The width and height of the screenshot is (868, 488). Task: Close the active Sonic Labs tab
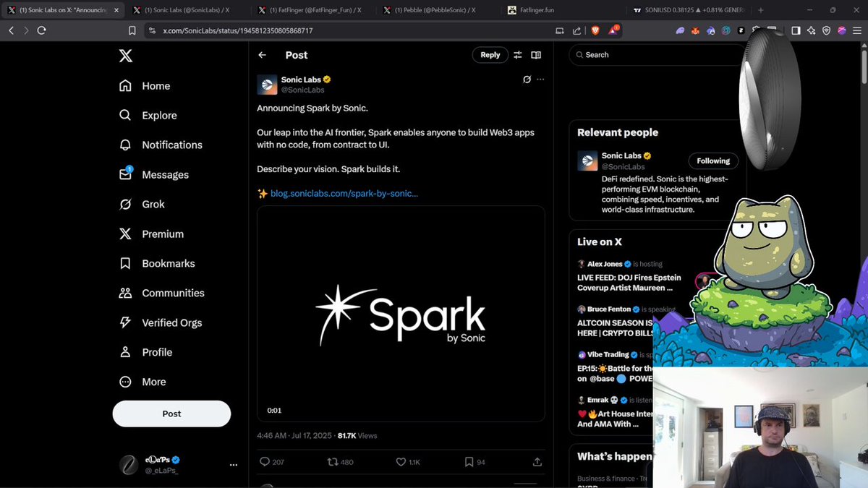[116, 10]
